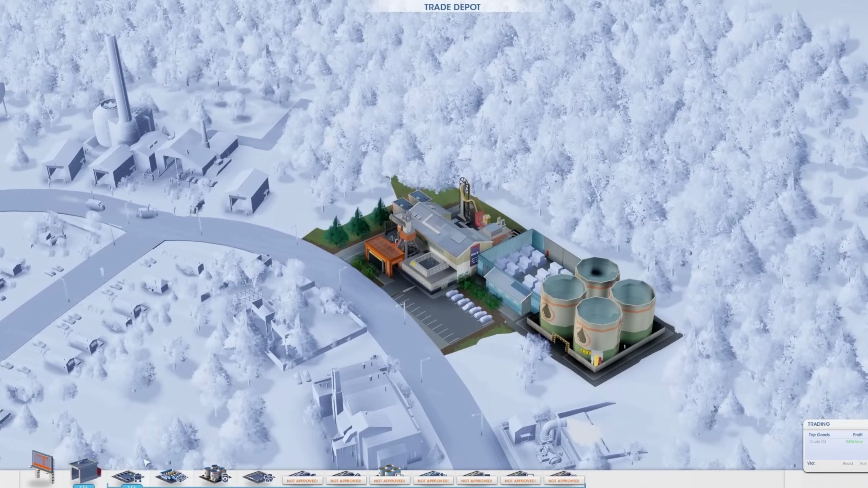Image resolution: width=868 pixels, height=488 pixels.
Task: Click NOT APPROVED button under oil tanks icon
Action: click(x=389, y=481)
